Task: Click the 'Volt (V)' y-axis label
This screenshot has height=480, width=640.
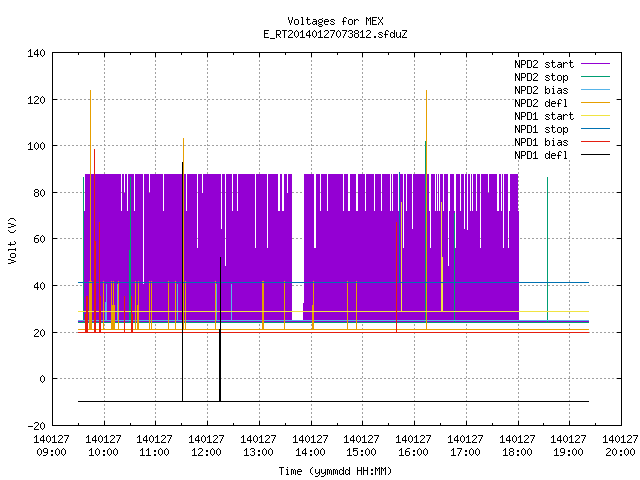Action: [x=12, y=240]
